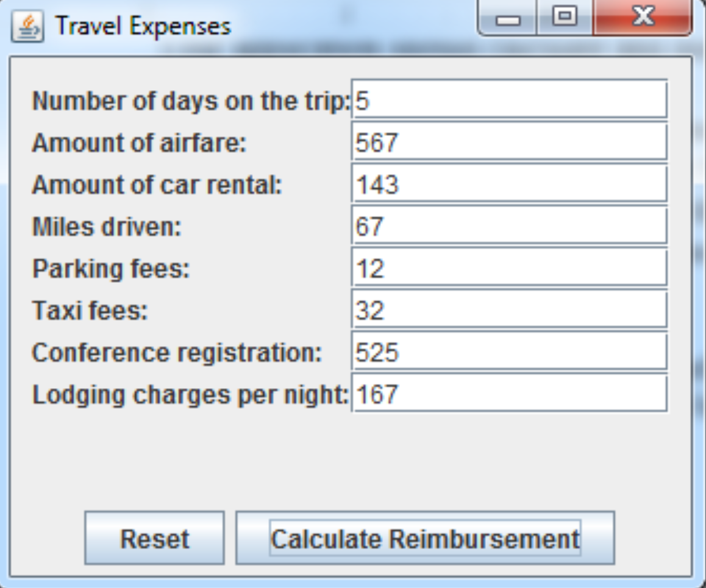Click the Parking fees text field

(x=509, y=267)
